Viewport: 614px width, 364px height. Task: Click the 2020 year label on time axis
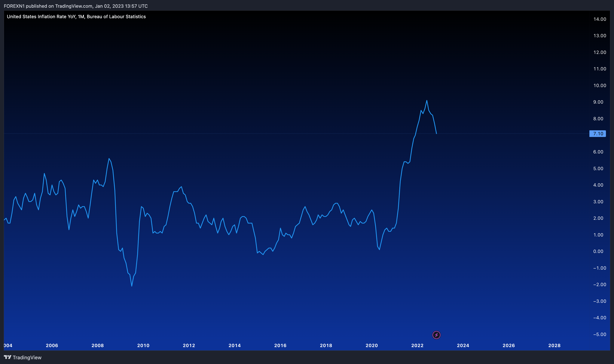point(372,345)
